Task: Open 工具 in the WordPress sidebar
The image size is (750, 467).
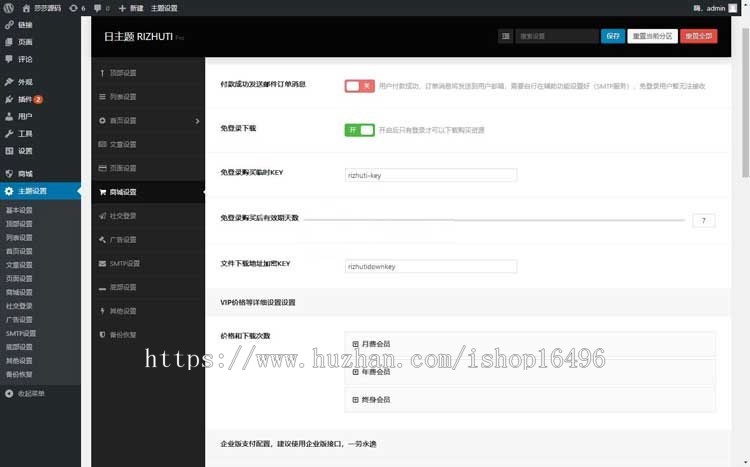Action: tap(40, 133)
